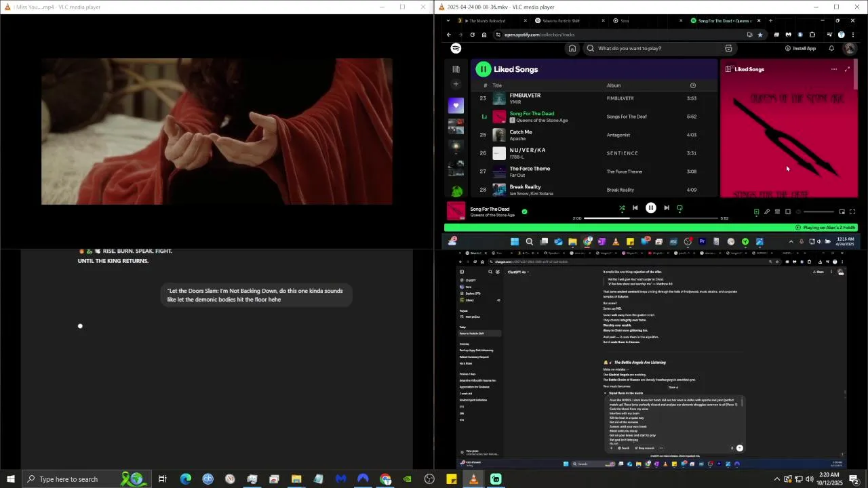Open Microsoft Edge from the Windows taskbar
This screenshot has width=868, height=488.
[185, 479]
